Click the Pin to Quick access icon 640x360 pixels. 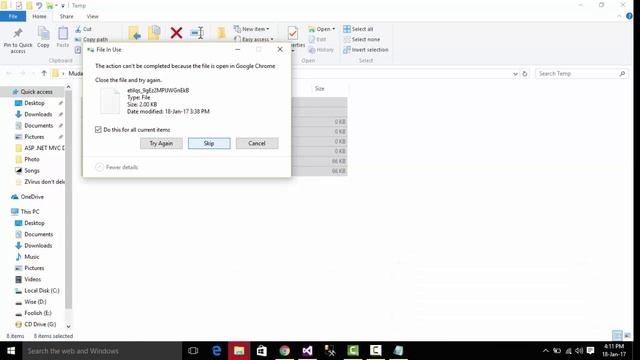pyautogui.click(x=18, y=33)
